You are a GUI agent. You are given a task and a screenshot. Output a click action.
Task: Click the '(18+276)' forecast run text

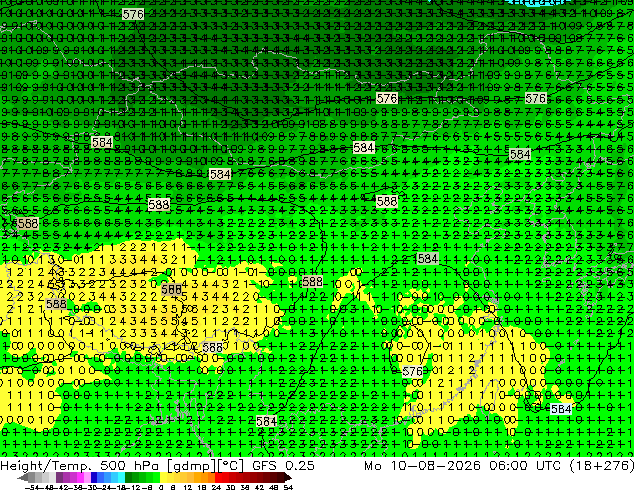602,465
